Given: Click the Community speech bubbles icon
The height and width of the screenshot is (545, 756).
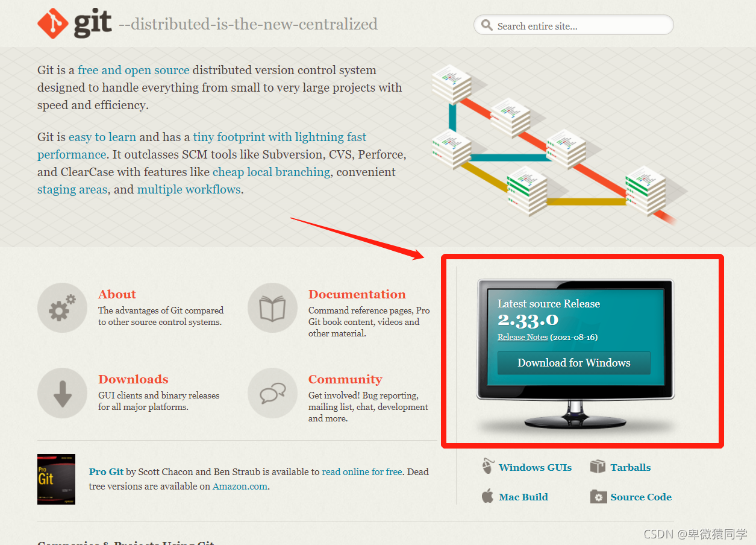Looking at the screenshot, I should point(272,393).
